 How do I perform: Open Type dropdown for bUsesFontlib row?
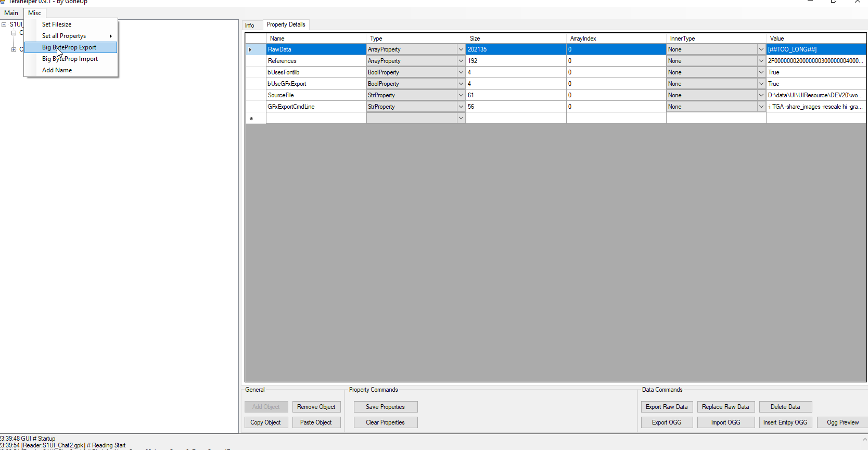[x=461, y=72]
